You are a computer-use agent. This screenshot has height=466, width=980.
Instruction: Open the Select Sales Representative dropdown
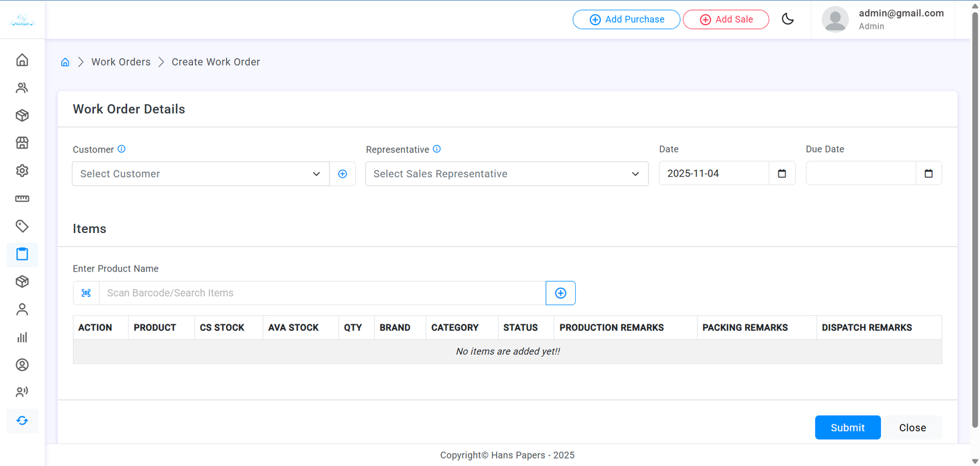(x=507, y=174)
